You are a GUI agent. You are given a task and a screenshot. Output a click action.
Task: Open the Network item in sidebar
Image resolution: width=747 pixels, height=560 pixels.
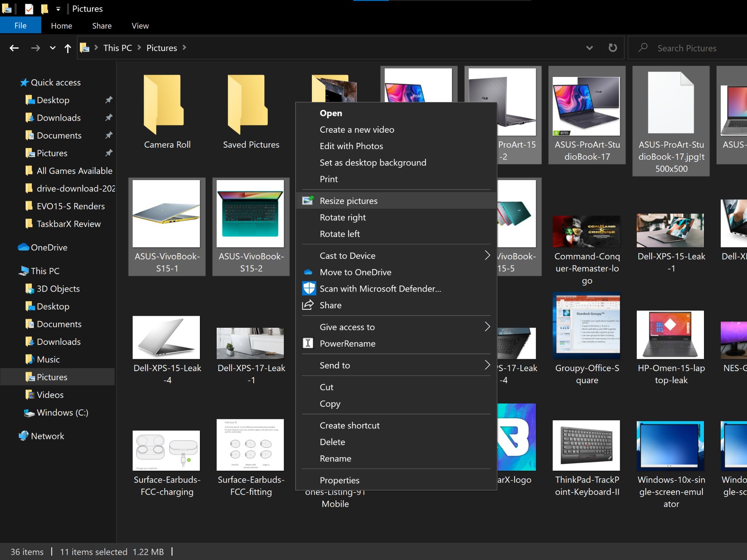47,436
